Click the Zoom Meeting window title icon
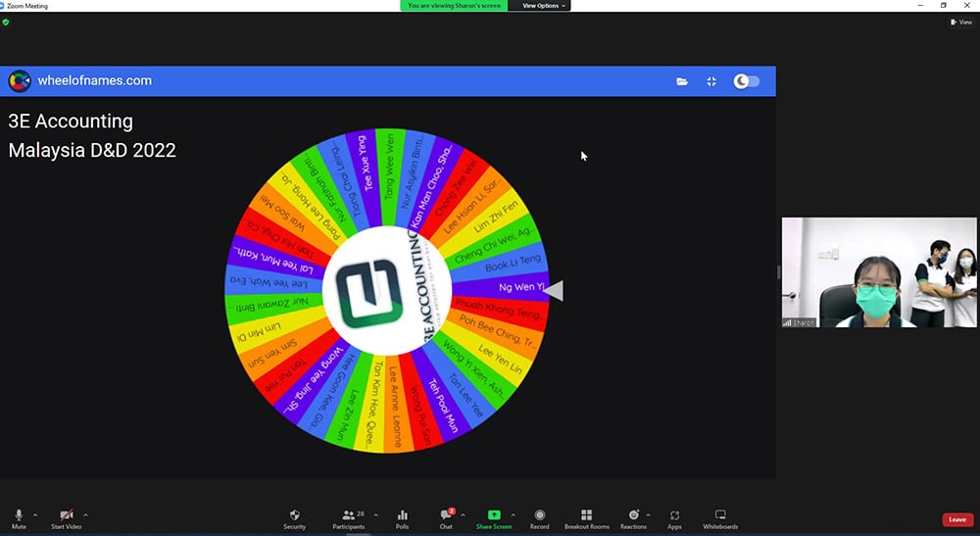The width and height of the screenshot is (980, 536). click(x=3, y=6)
